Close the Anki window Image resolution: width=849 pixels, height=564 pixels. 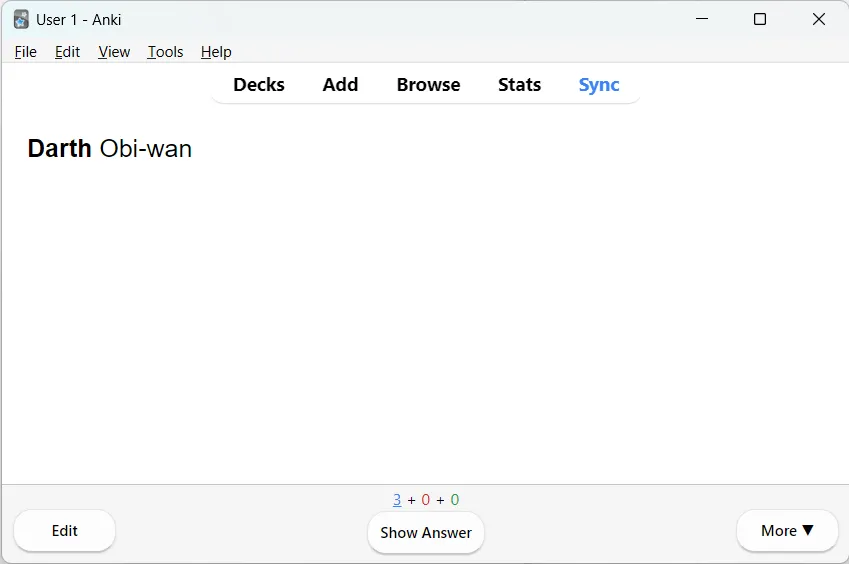point(819,19)
